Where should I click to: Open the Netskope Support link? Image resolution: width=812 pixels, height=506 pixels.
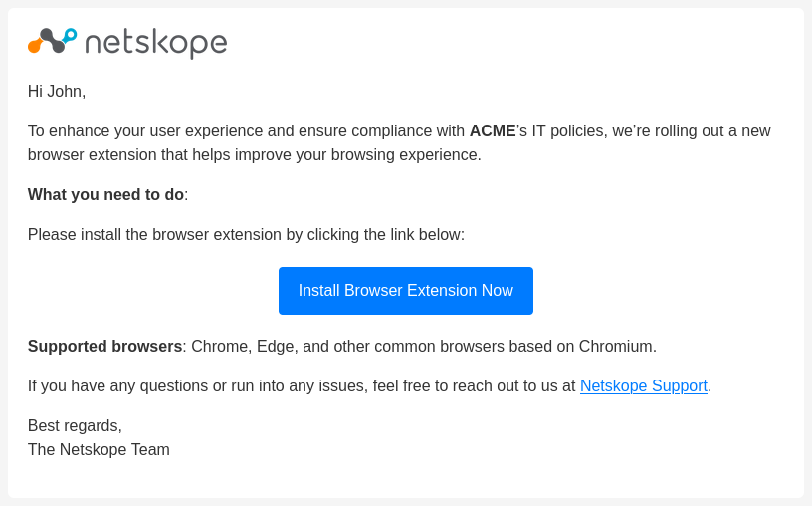click(644, 385)
